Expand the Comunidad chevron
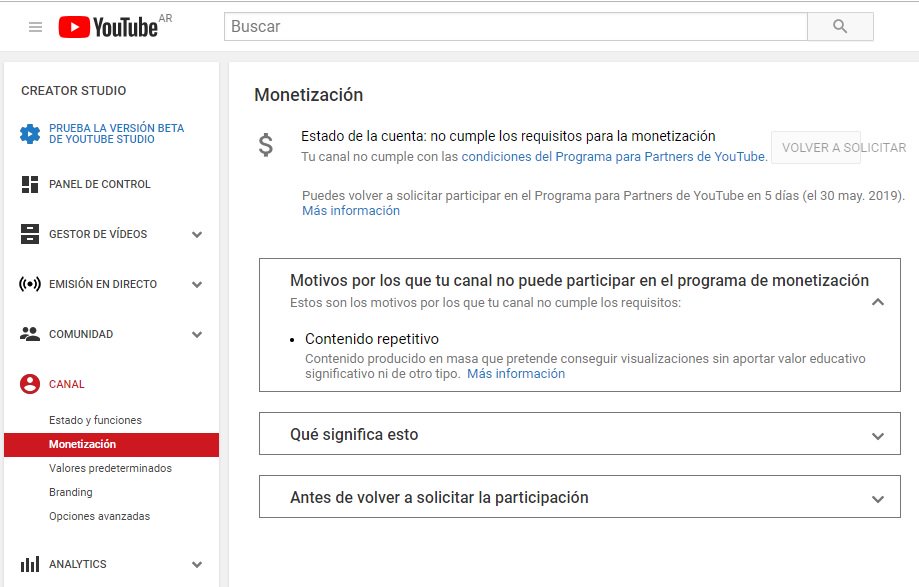919x587 pixels. 197,335
